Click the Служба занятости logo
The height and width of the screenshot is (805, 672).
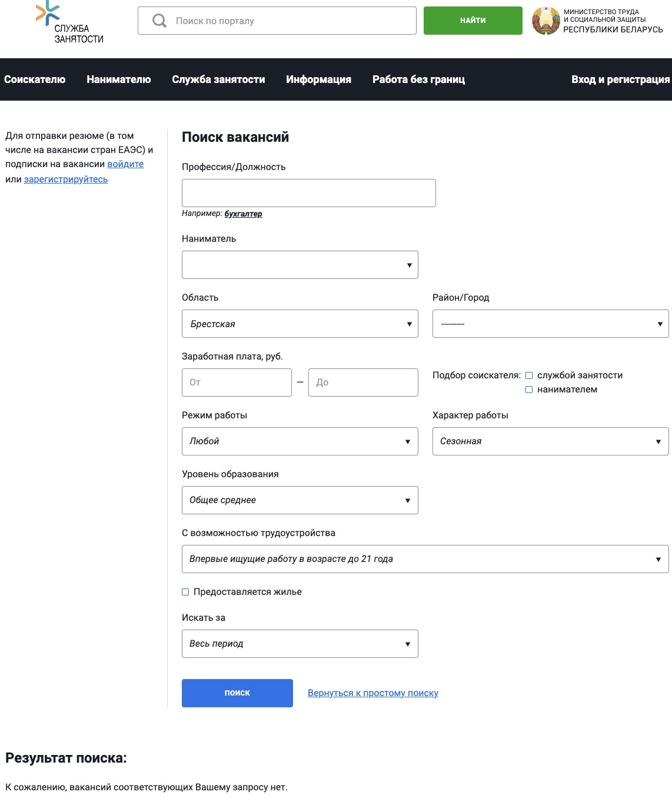coord(69,22)
